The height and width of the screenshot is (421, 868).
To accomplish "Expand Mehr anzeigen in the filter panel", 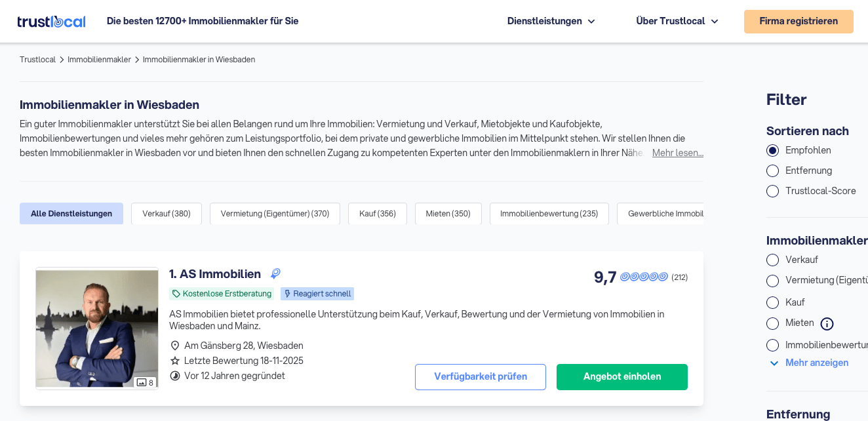I will click(817, 363).
